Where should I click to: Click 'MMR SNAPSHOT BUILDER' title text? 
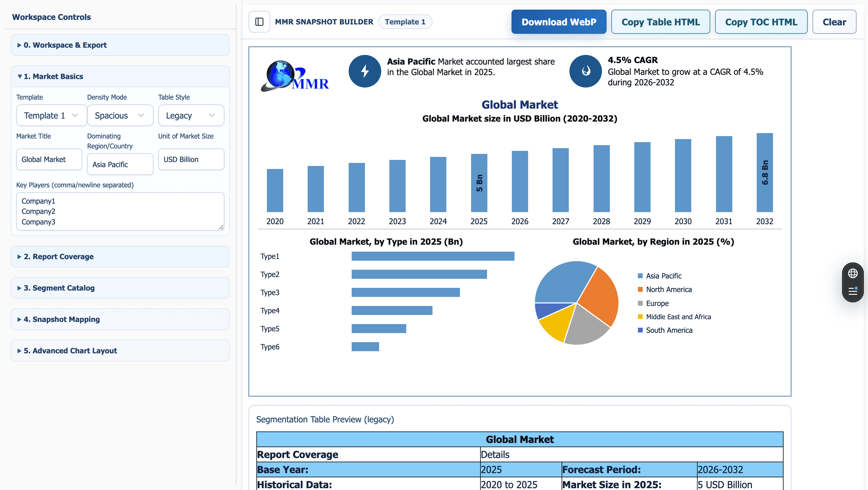pos(324,22)
